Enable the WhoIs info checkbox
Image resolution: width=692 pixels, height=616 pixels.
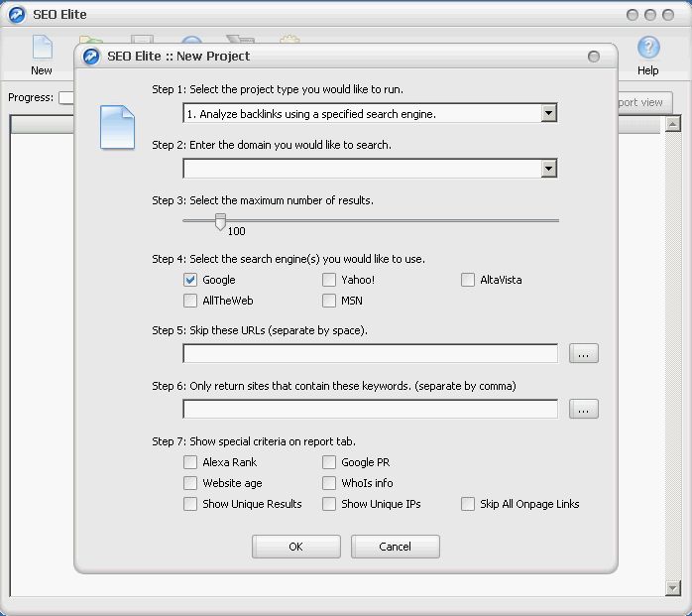[x=329, y=483]
